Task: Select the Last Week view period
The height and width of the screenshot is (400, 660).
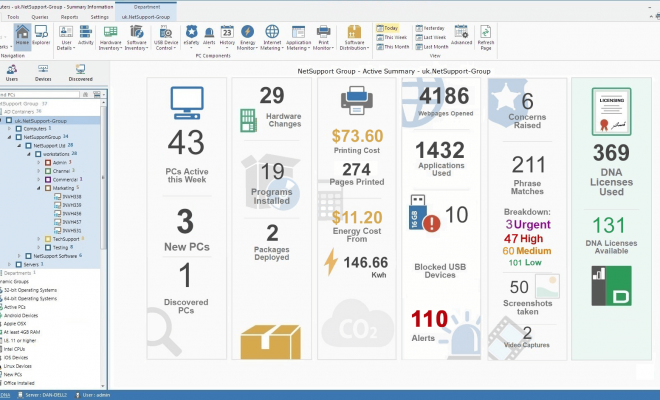Action: coord(431,37)
